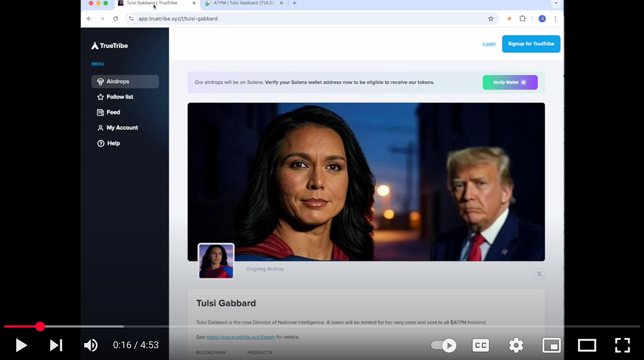The image size is (644, 360).
Task: Open the app.truetribe.xyz/t/atpm link
Action: pos(240,337)
